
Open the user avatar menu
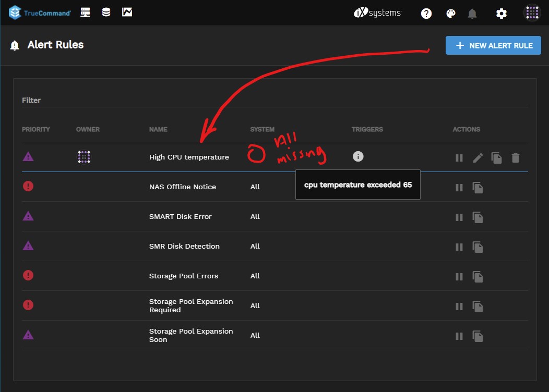[x=532, y=13]
